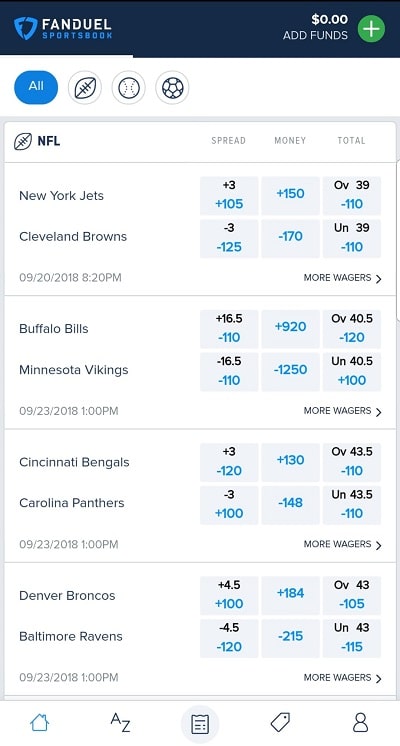Viewport: 400px width, 746px height.
Task: Select the football sport filter icon
Action: (x=85, y=88)
